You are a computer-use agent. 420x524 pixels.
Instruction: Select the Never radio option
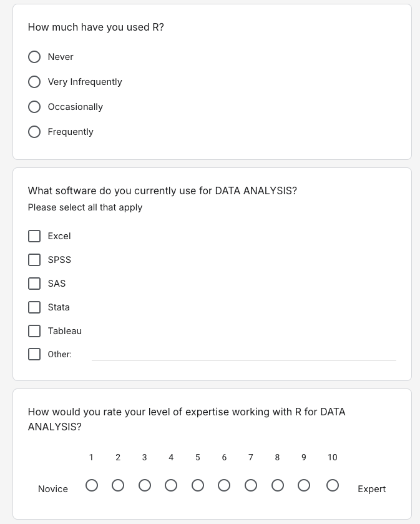[35, 57]
